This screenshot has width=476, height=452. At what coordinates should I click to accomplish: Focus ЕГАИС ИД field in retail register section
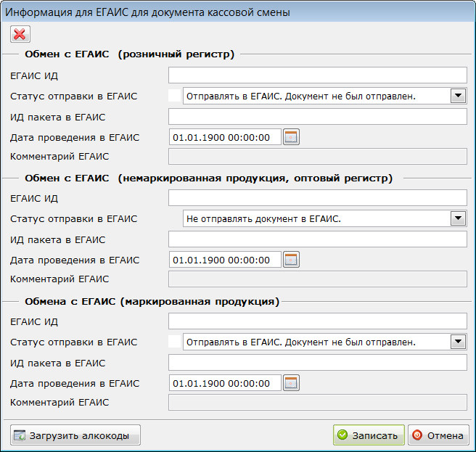(318, 75)
